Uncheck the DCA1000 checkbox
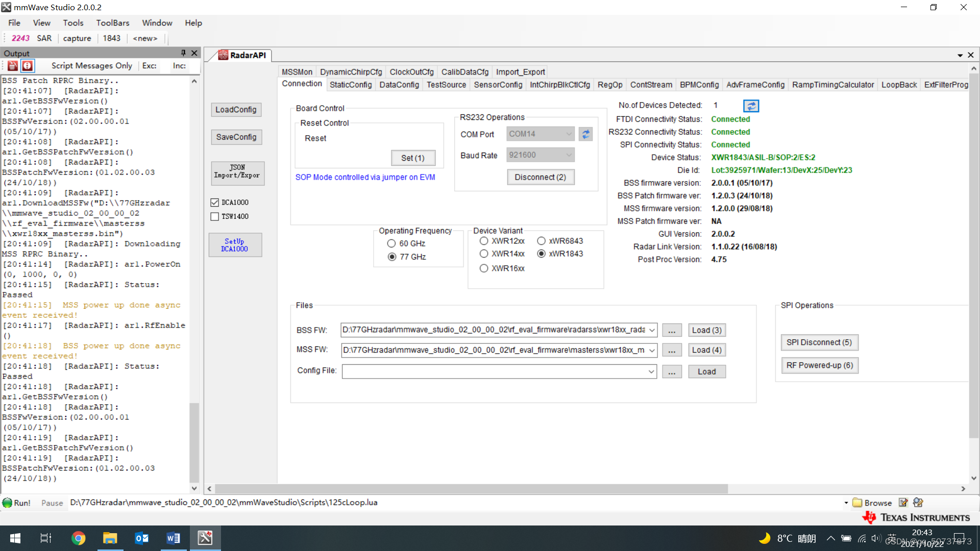980x551 pixels. [x=215, y=203]
